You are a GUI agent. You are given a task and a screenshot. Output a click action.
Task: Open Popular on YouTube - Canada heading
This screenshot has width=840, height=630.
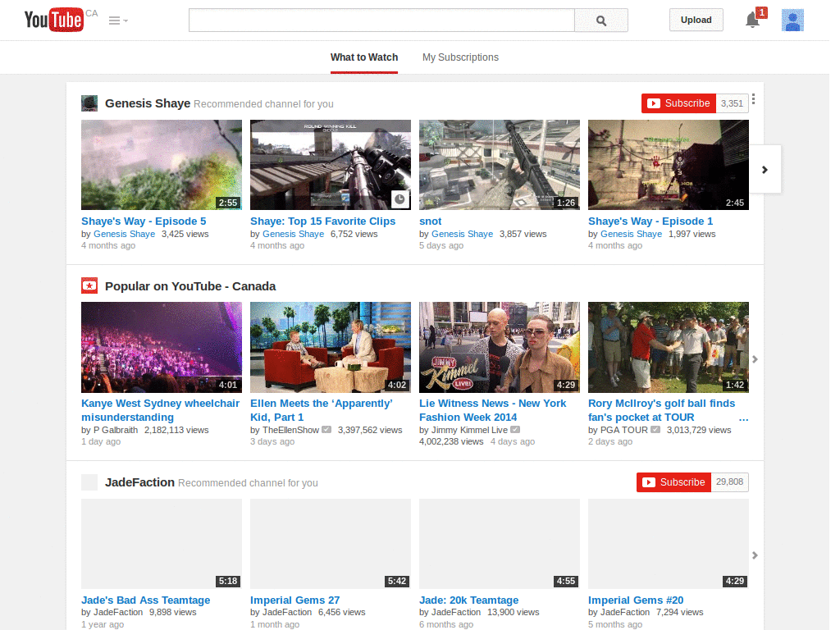tap(190, 286)
